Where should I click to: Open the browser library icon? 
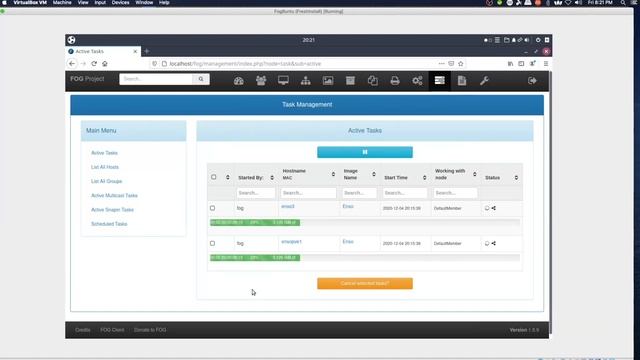(510, 64)
